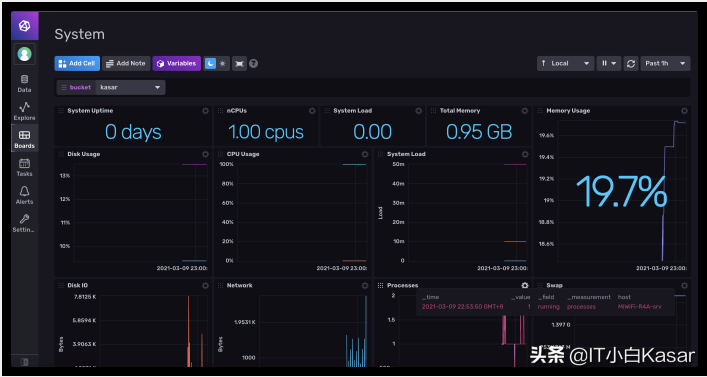Go to the Explore page
707x377 pixels.
click(24, 111)
